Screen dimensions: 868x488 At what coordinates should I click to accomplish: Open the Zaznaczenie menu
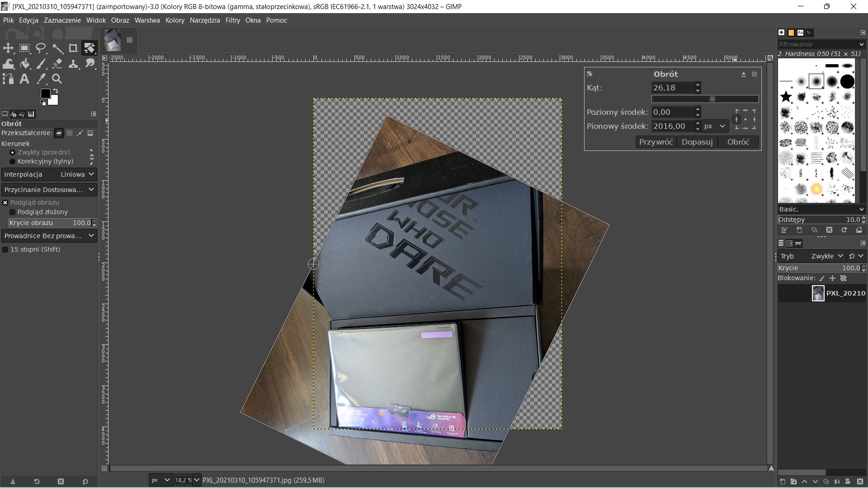click(62, 20)
